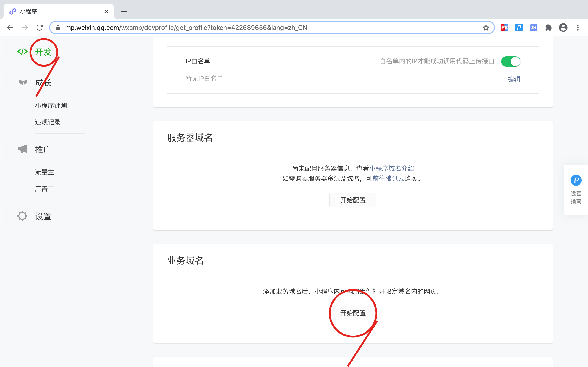Click the red FE browser extension icon

pos(504,28)
